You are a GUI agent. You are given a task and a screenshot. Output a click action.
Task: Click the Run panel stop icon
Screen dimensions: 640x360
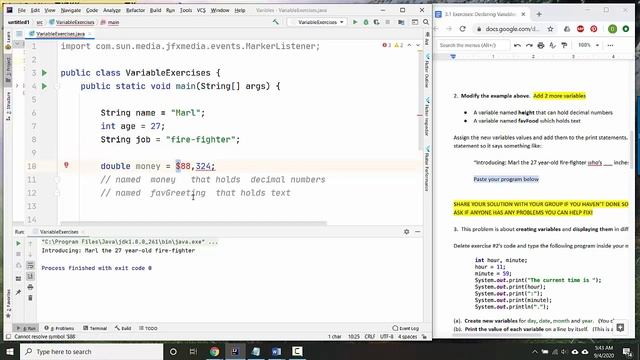click(x=18, y=254)
